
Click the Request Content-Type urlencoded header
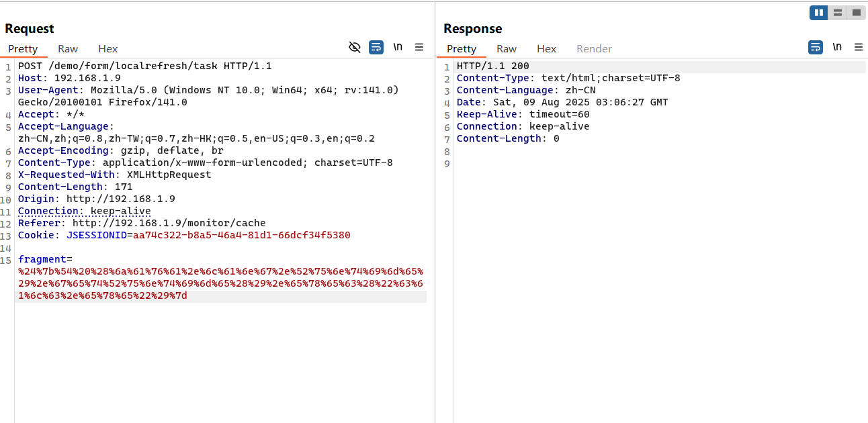coord(206,162)
